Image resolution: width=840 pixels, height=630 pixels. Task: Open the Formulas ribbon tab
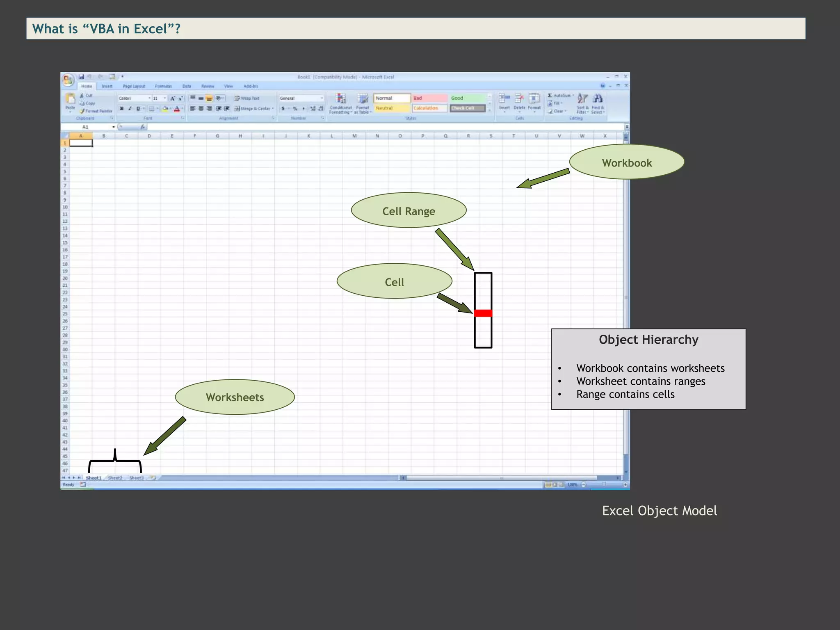163,87
